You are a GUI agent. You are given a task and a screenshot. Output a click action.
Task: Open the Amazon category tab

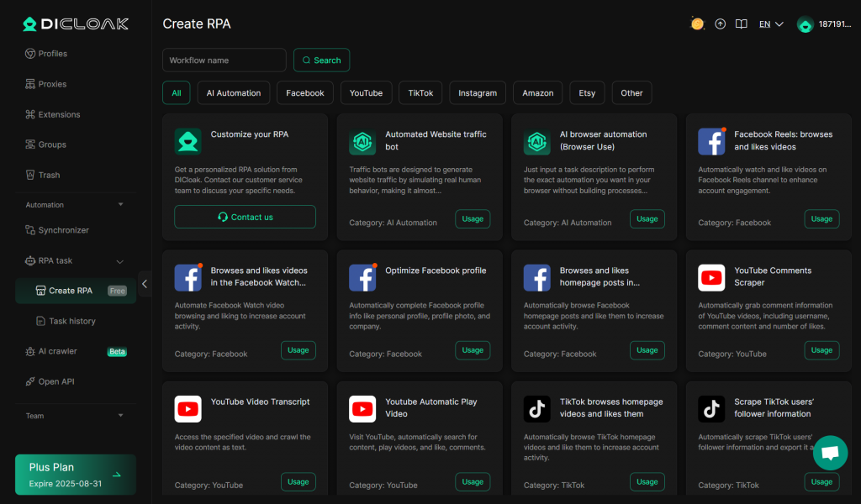tap(537, 93)
